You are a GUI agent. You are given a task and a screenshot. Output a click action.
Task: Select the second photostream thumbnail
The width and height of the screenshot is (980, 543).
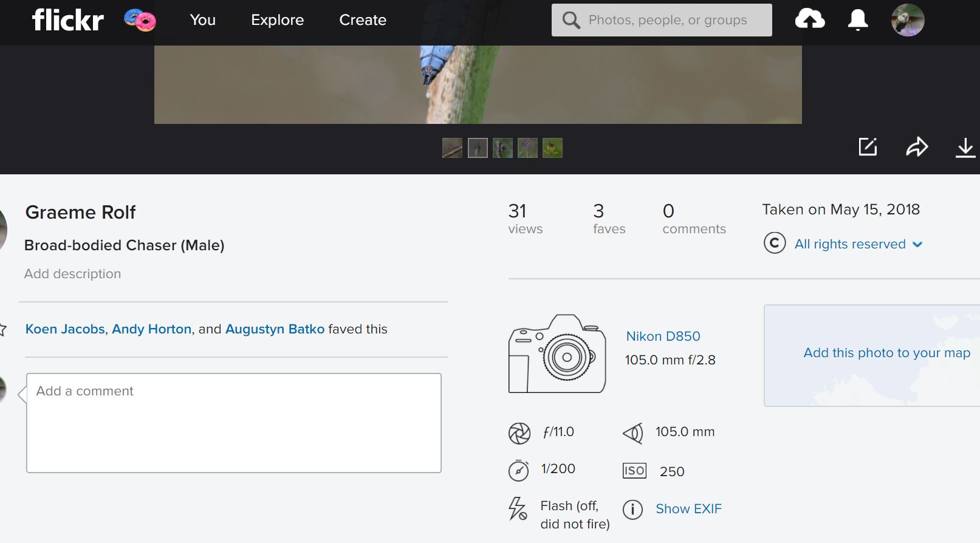point(478,148)
